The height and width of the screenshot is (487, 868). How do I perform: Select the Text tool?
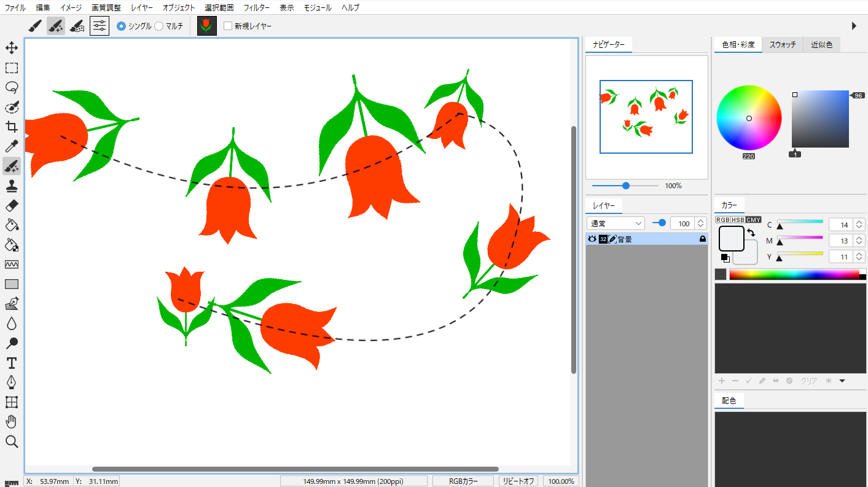[12, 363]
